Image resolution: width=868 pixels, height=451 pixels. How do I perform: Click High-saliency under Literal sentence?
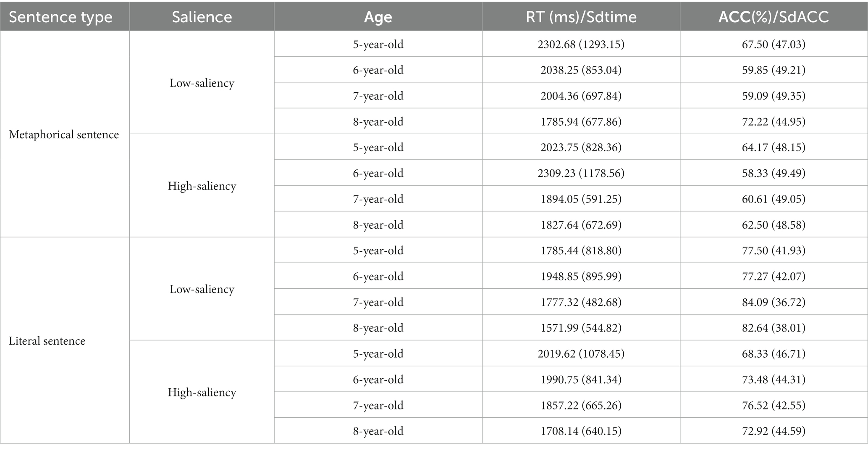pos(202,393)
